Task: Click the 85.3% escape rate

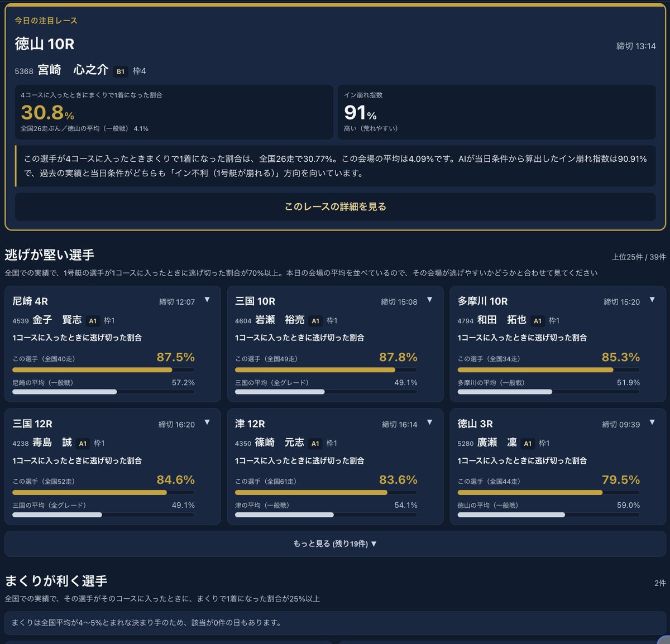Action: click(621, 357)
